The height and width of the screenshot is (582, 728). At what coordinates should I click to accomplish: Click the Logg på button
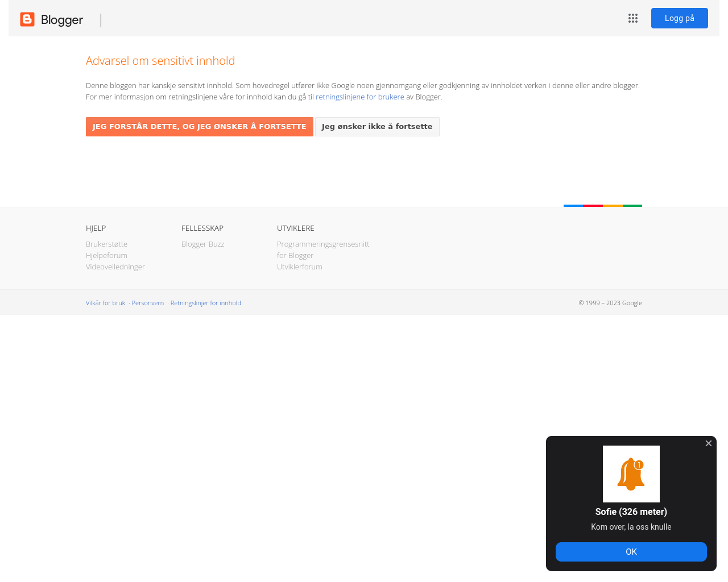(x=680, y=18)
